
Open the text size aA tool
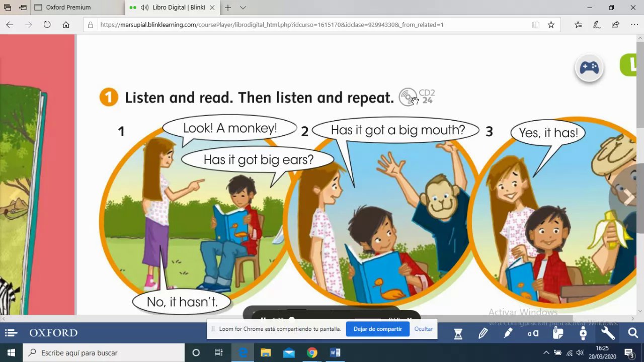pos(533,333)
